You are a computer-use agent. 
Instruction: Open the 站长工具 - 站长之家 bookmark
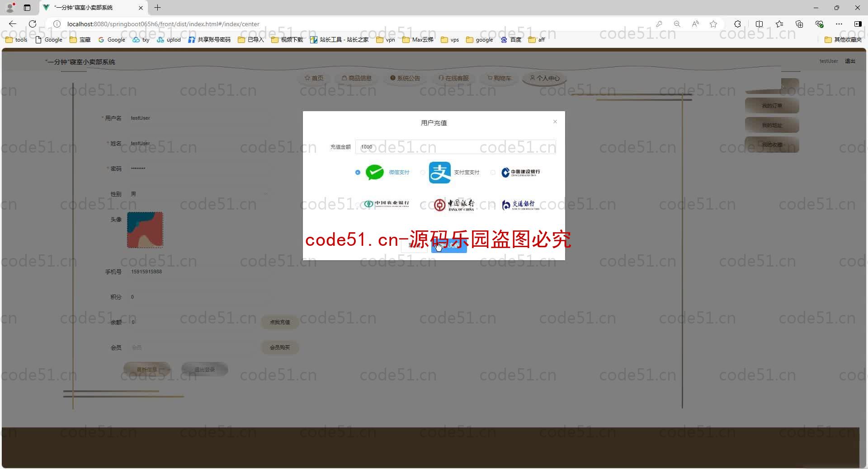340,40
